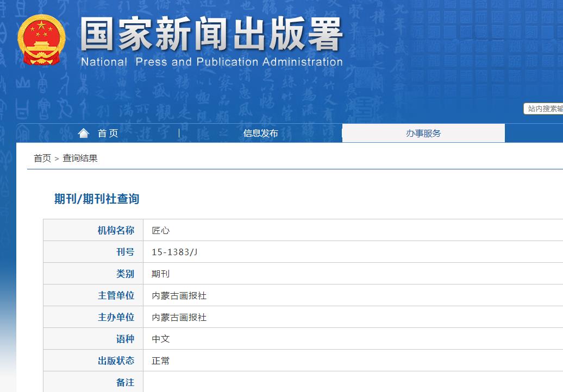Click the 机构名称 row label
Screen dimensions: 563x392
click(x=116, y=230)
